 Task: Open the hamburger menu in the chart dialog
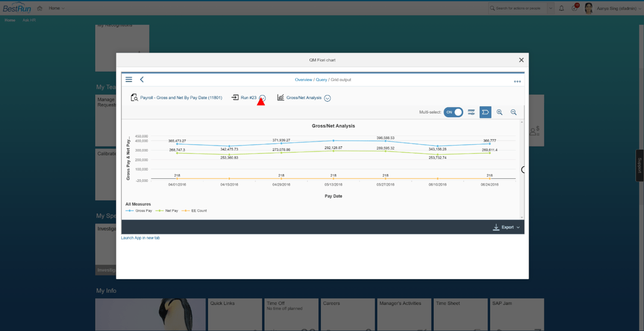(129, 79)
